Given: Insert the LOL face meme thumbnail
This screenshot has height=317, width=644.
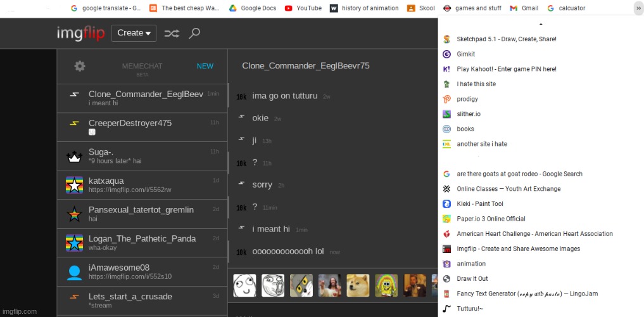Looking at the screenshot, I should pos(273,285).
